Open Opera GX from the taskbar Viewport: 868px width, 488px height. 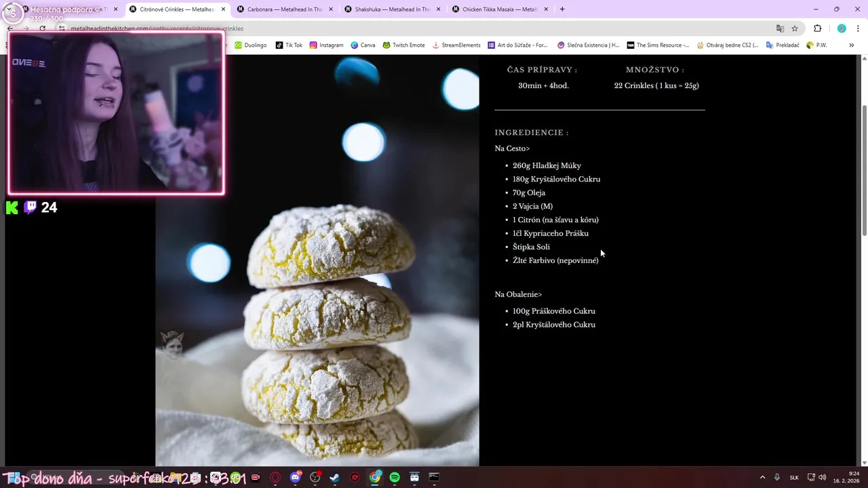coord(275,477)
